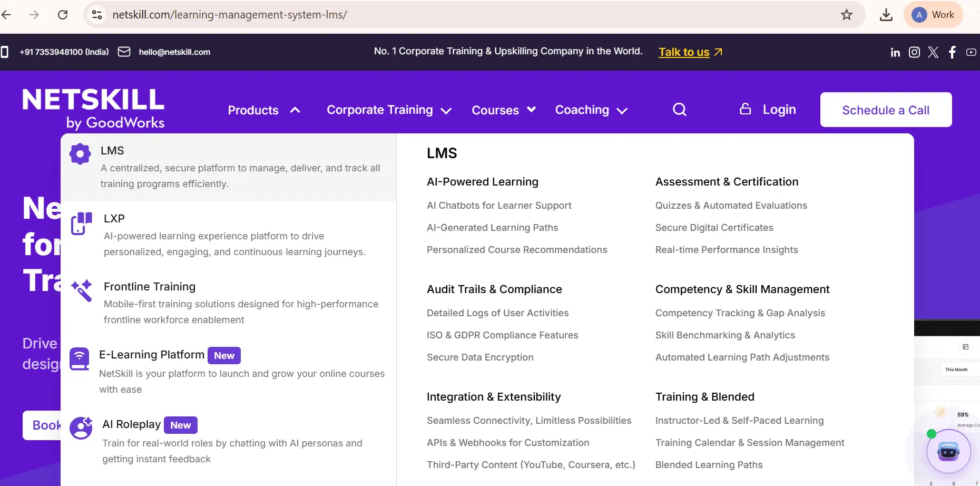Open NetSkill's Instagram icon

(x=914, y=52)
